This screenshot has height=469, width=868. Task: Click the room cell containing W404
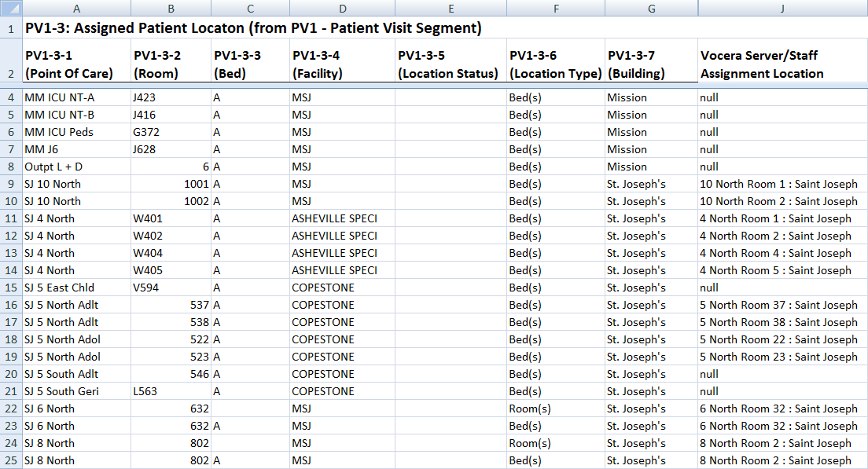coord(171,253)
